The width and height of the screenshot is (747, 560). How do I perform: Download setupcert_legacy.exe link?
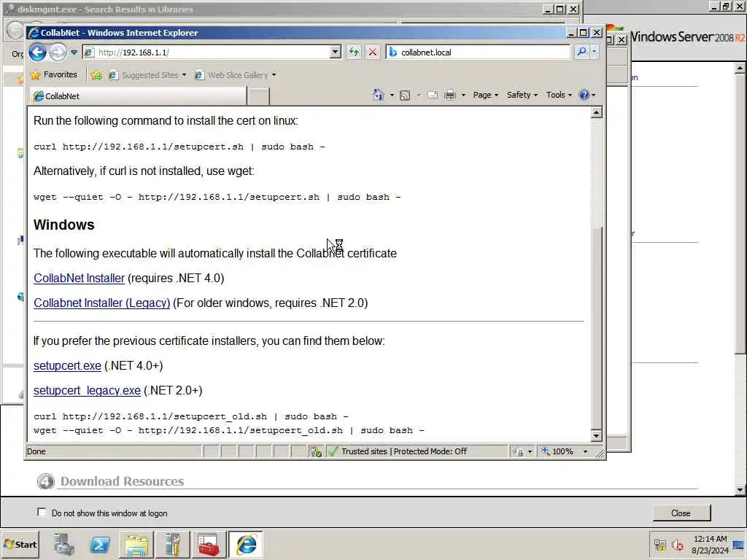(x=87, y=391)
